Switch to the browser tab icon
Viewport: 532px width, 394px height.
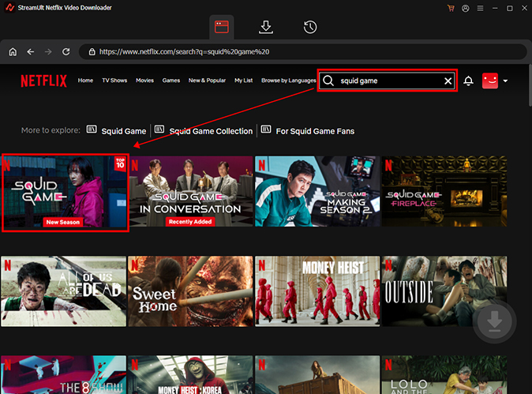[x=222, y=27]
